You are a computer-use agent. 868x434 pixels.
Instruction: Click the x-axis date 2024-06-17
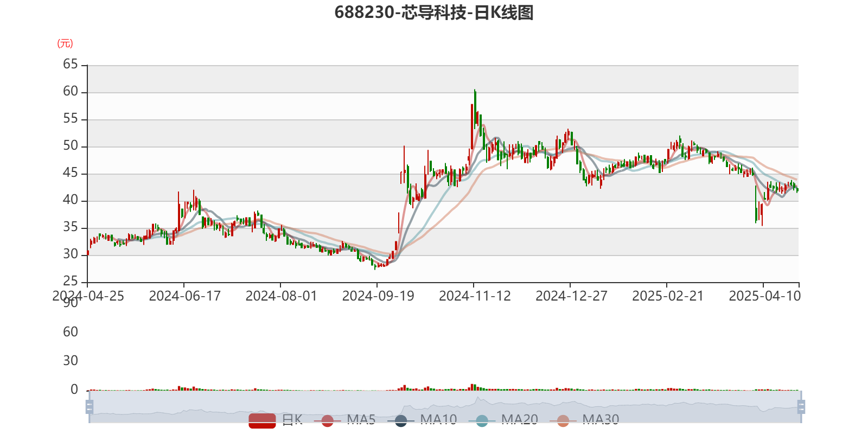[185, 296]
